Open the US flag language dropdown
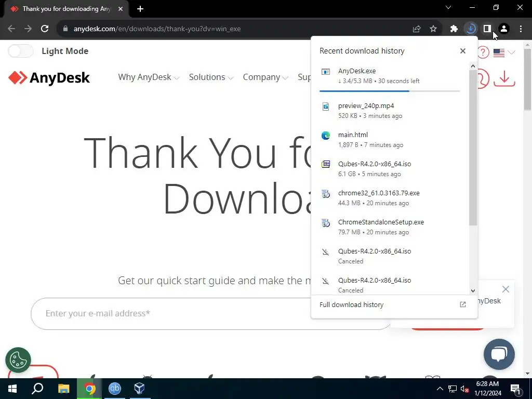 tap(504, 52)
